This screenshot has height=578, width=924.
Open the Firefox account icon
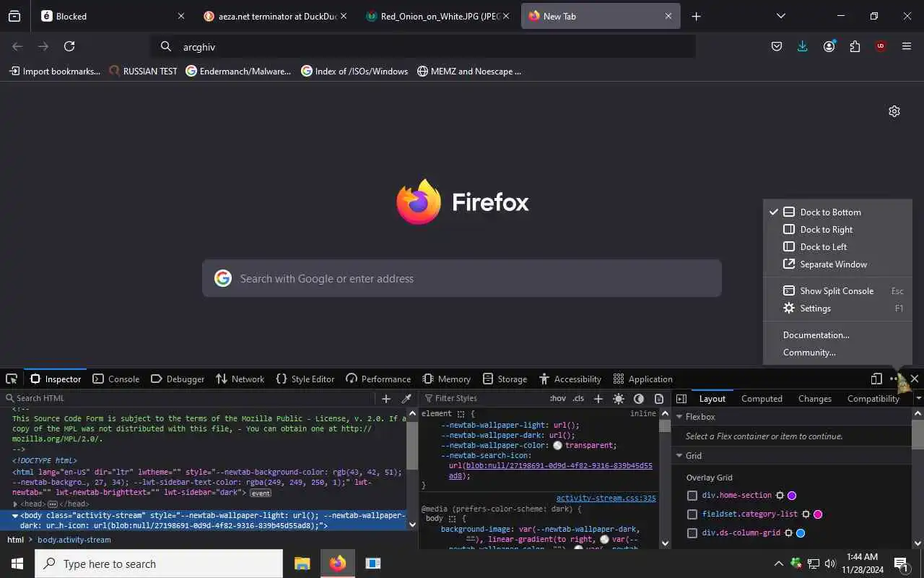[x=829, y=46]
